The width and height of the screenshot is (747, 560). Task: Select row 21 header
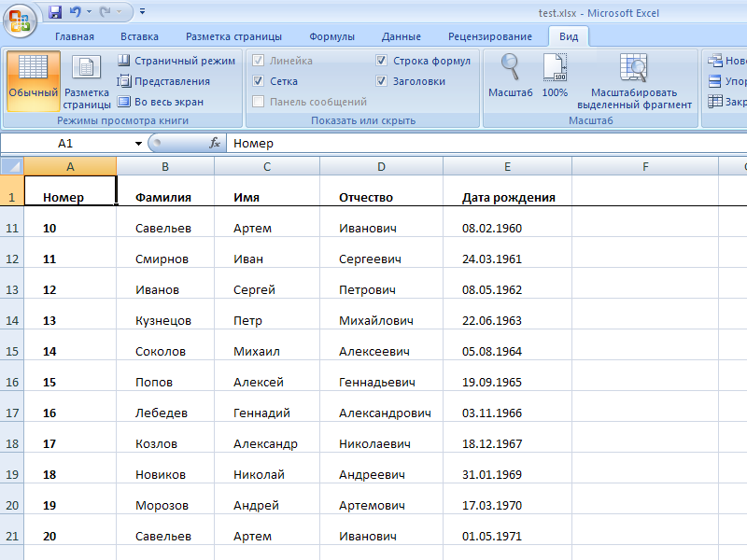pyautogui.click(x=12, y=529)
